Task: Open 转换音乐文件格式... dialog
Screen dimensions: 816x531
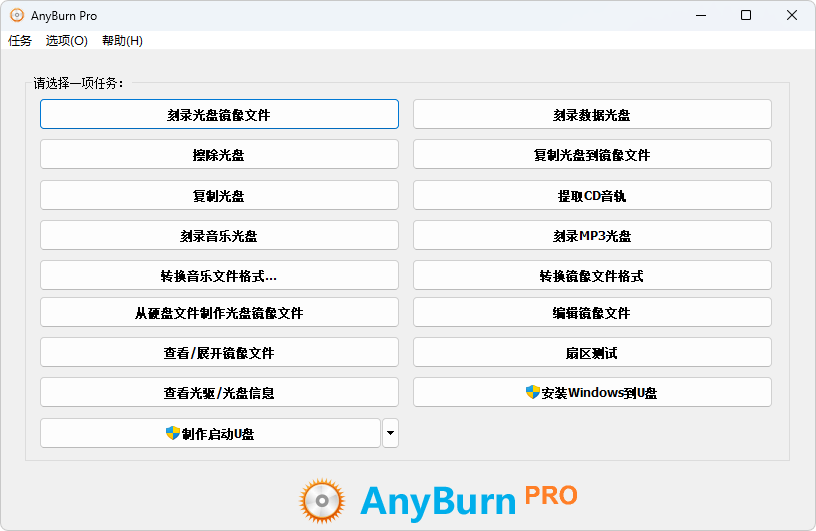Action: tap(219, 275)
